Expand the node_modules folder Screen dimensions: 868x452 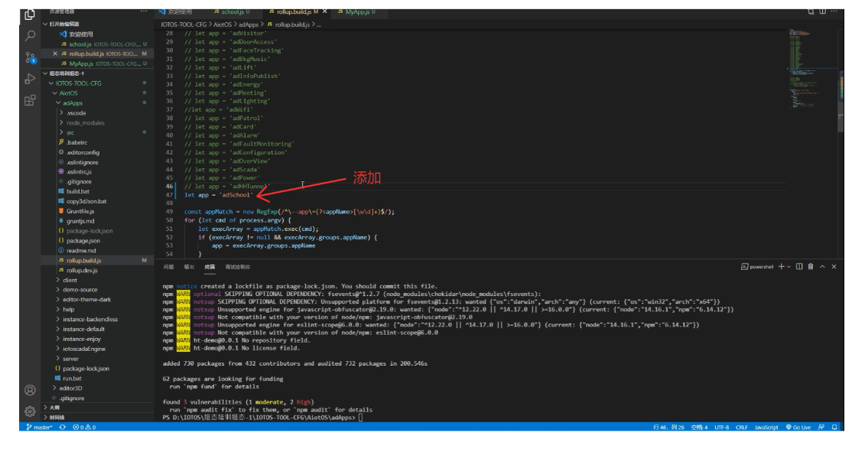pyautogui.click(x=84, y=122)
